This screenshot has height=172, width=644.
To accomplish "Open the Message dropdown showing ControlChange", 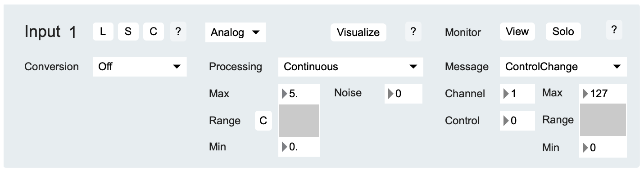I will 563,67.
